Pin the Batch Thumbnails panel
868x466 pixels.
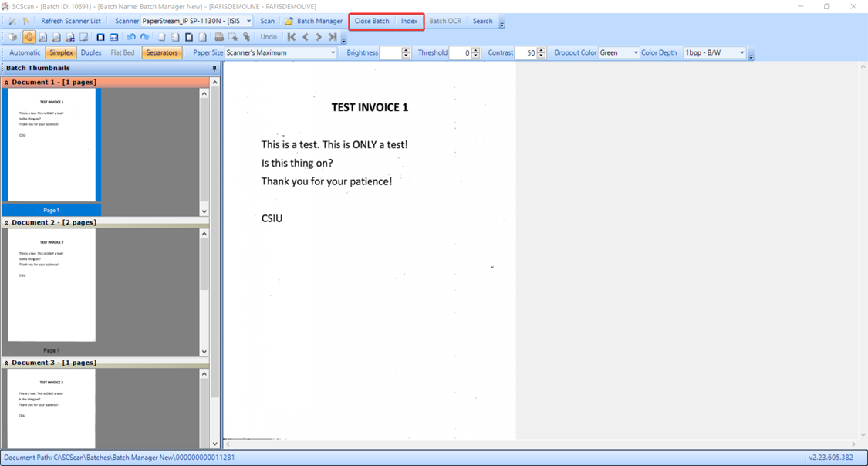click(x=214, y=69)
